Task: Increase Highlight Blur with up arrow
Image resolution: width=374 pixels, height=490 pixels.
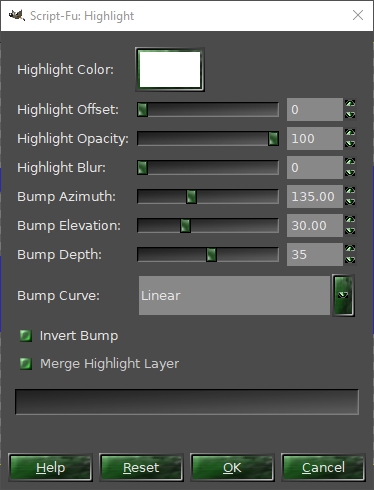Action: click(x=350, y=162)
